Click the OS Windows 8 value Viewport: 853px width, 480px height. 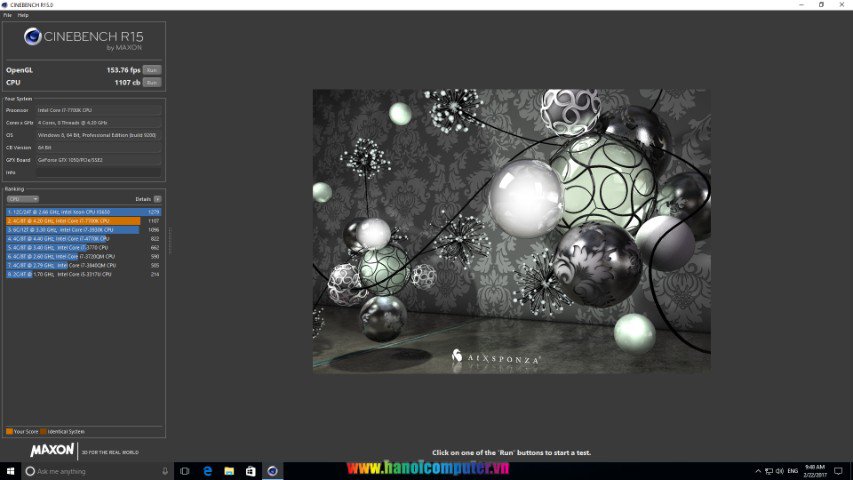[x=98, y=135]
